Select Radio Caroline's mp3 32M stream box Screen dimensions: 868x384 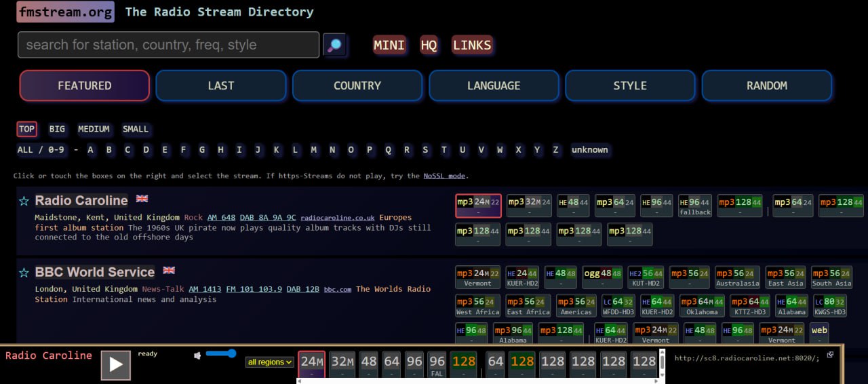click(529, 206)
